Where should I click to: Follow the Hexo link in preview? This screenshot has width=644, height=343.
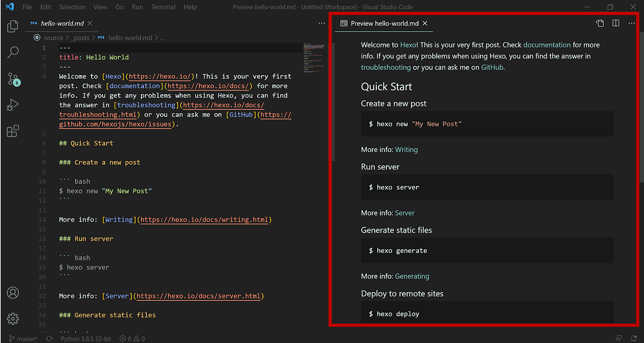tap(408, 45)
